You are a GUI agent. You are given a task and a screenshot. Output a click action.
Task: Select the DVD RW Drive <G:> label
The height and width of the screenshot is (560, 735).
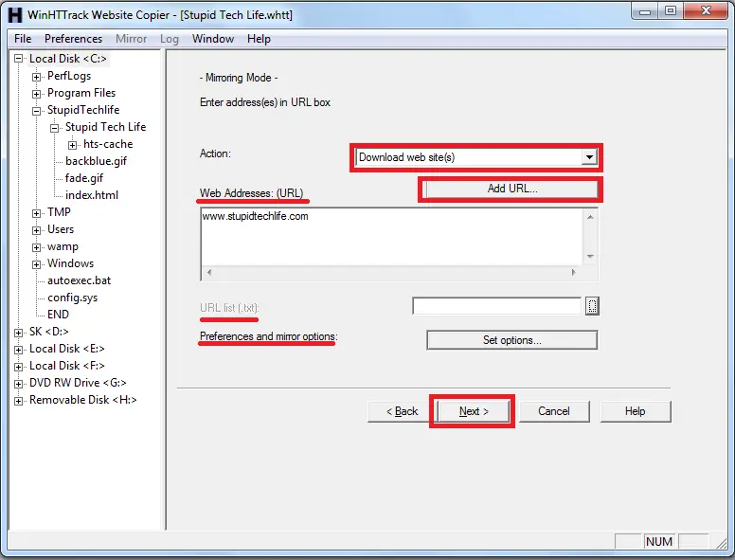pos(78,383)
